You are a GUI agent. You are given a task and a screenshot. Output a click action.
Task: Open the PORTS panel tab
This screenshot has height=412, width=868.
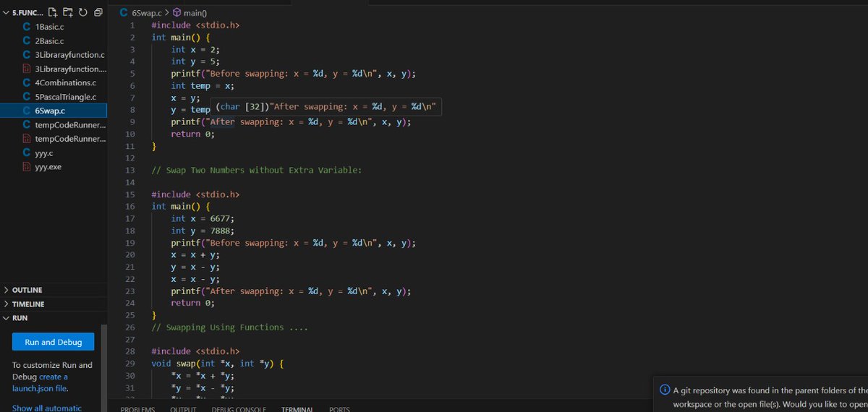(339, 409)
